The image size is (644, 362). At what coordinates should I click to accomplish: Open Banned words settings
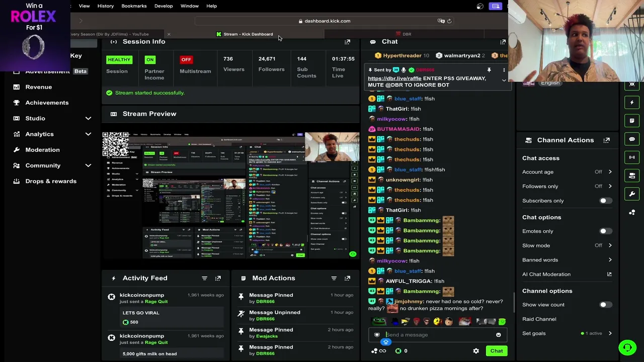(567, 260)
